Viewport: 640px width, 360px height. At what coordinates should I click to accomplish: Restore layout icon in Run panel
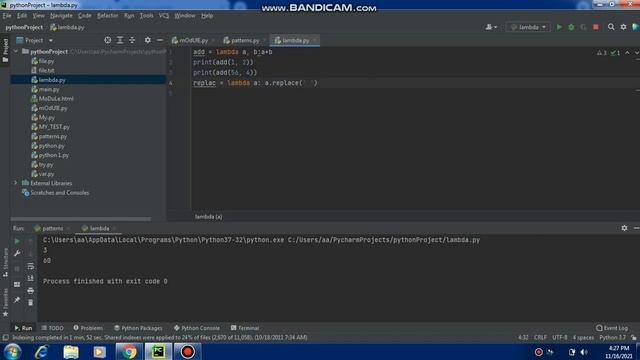click(x=17, y=284)
